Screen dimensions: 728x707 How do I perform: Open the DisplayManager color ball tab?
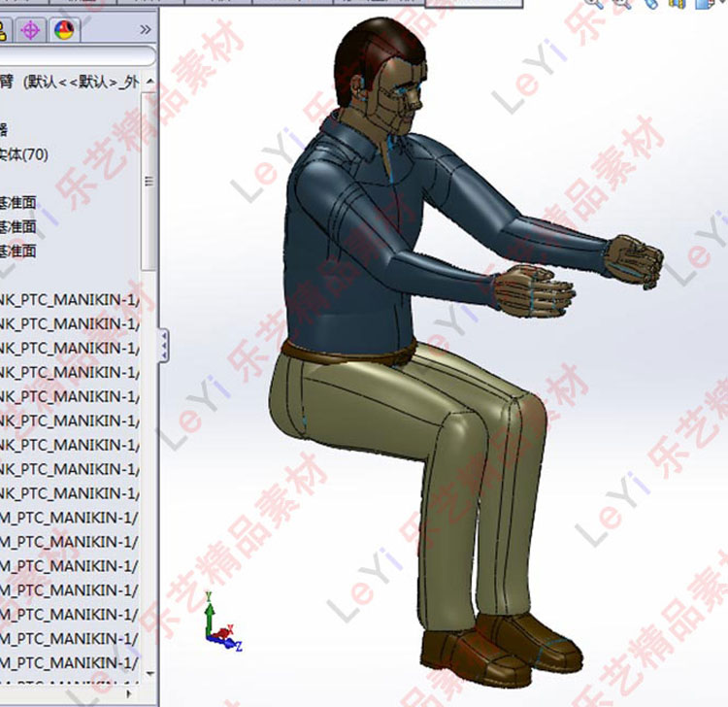click(64, 30)
